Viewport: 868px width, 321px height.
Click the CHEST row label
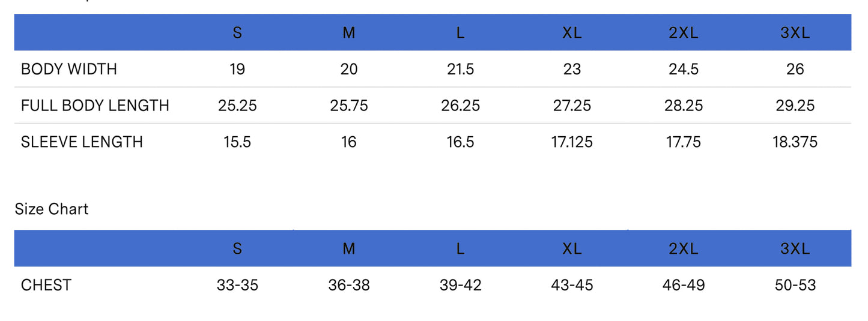[x=46, y=285]
